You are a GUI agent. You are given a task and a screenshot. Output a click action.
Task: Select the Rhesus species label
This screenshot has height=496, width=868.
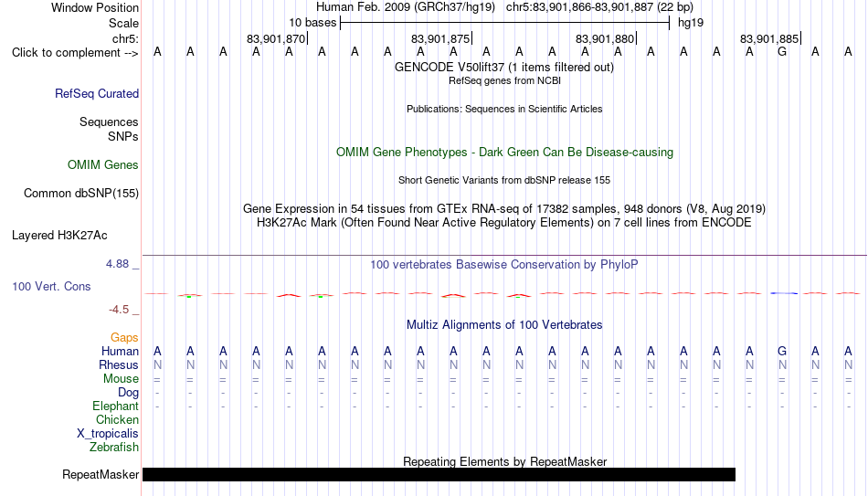[119, 364]
